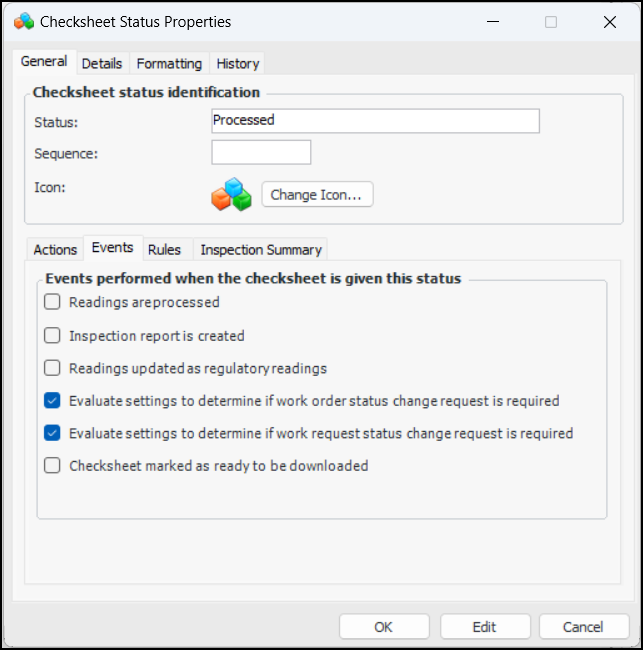Screen dimensions: 643x650
Task: Minimize the properties window
Action: click(x=492, y=21)
